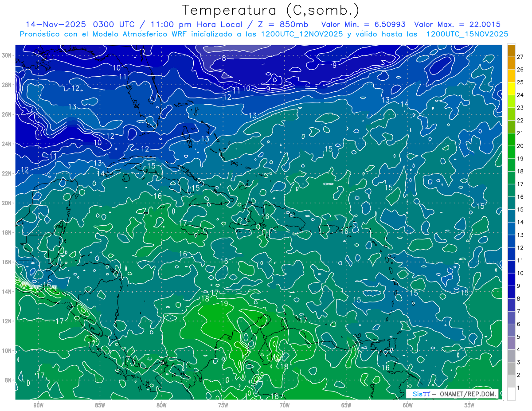Click the "19" contour label over Colombia
Viewport: 532px width, 411px height.
224,304
